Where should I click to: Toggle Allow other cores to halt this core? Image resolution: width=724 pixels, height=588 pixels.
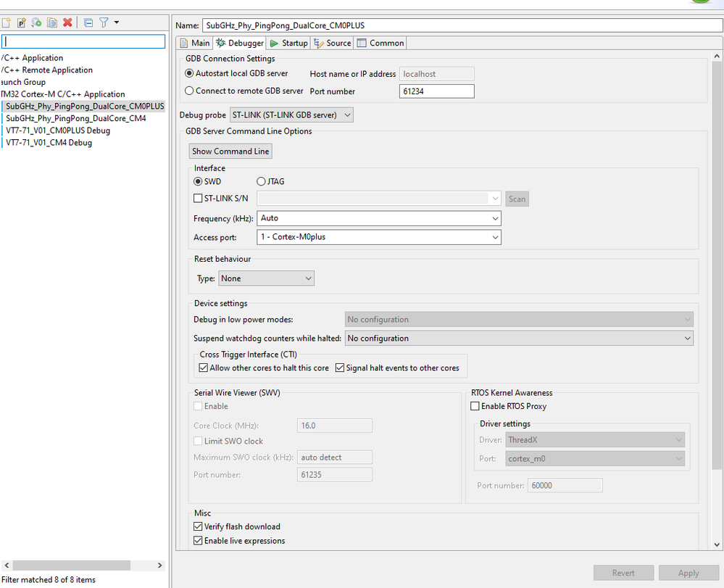[203, 368]
